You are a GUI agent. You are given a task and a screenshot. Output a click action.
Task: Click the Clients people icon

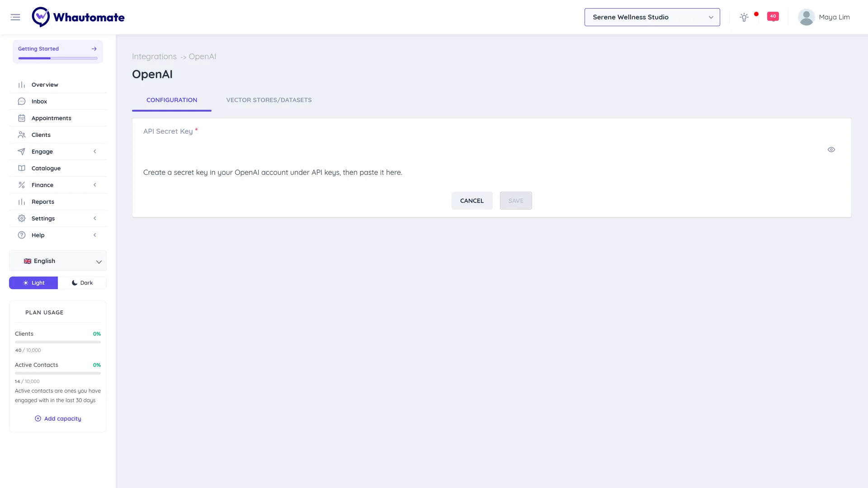22,135
